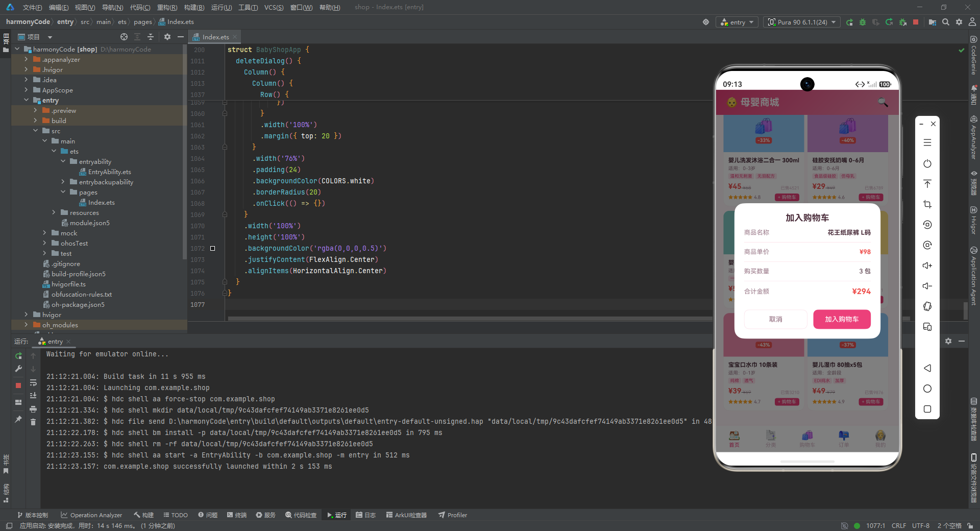980x531 pixels.
Task: Open the entry run configuration dropdown
Action: point(737,22)
